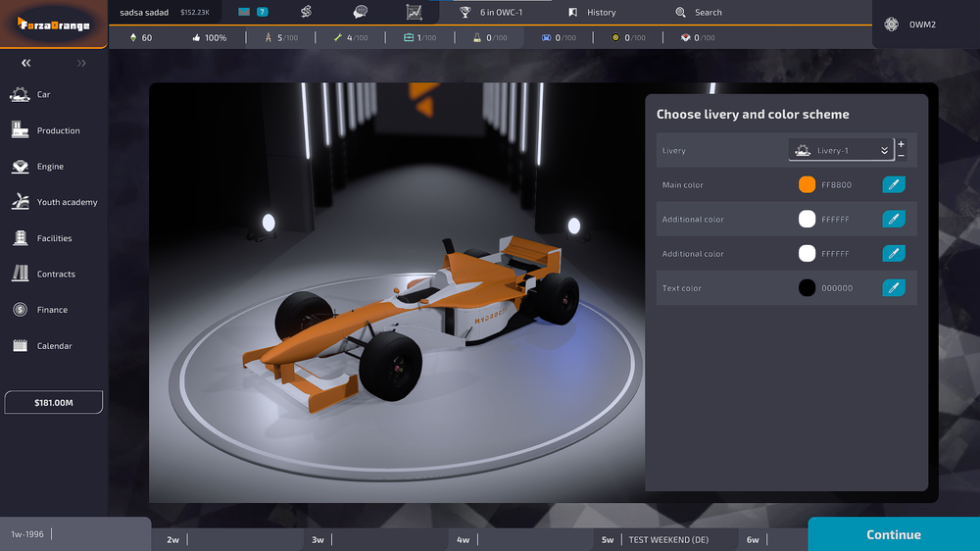Open the Livery-1 dropdown
The width and height of the screenshot is (980, 551).
(841, 150)
